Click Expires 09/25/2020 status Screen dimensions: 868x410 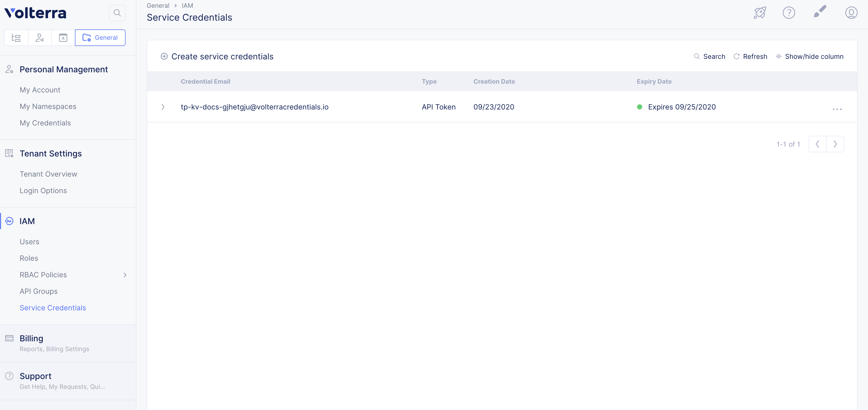[x=682, y=107]
